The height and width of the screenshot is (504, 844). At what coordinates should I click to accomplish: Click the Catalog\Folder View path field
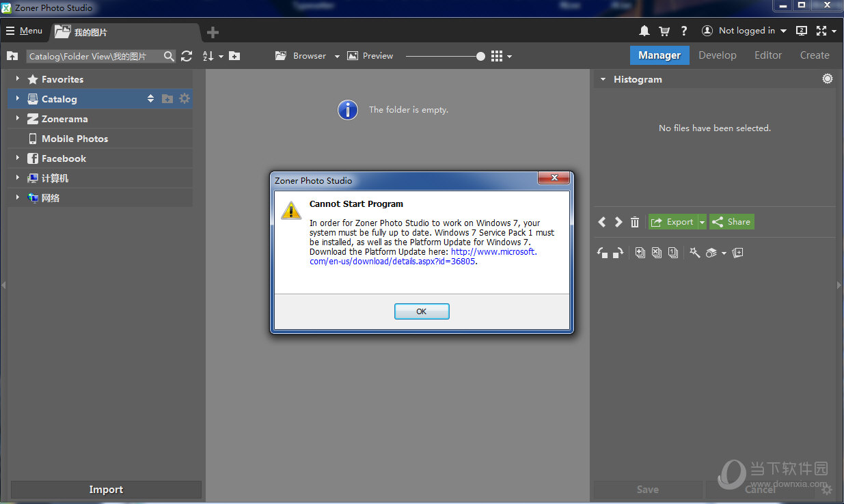(x=94, y=56)
